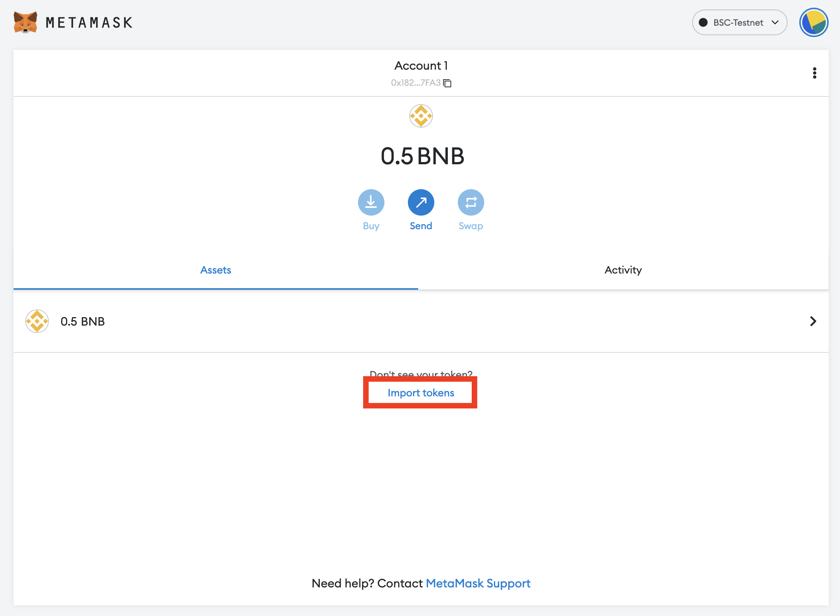This screenshot has height=616, width=840.
Task: Copy the account address with the copy icon
Action: tap(447, 83)
